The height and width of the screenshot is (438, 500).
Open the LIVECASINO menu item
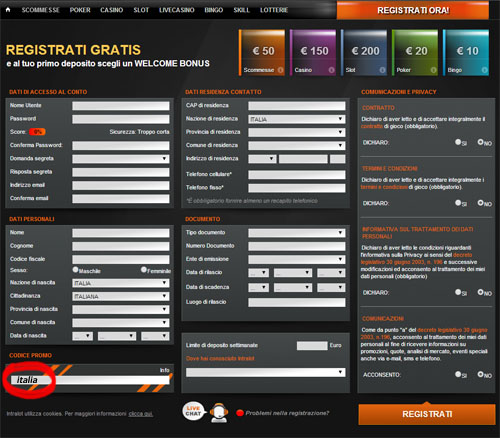[177, 10]
